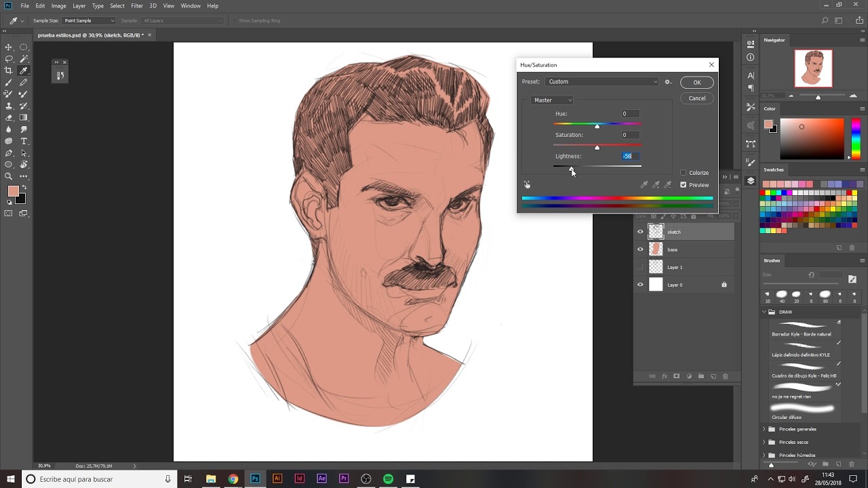Open Spotify from the taskbar

coord(388,479)
